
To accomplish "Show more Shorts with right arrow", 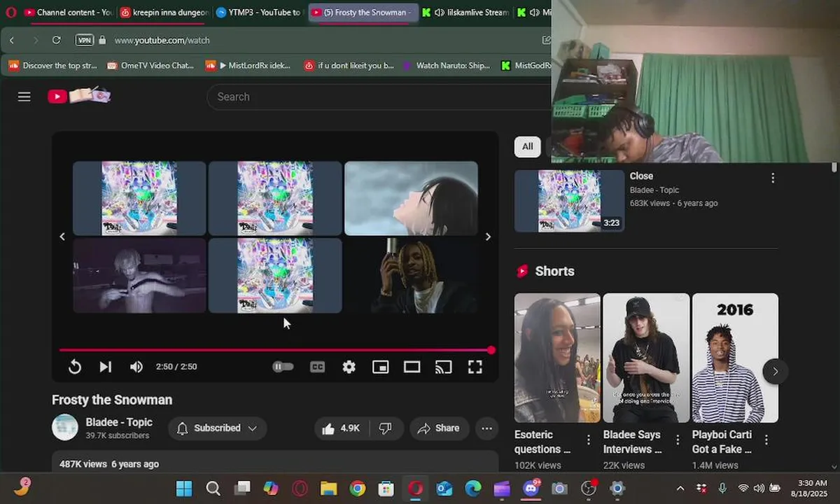I will (x=775, y=372).
